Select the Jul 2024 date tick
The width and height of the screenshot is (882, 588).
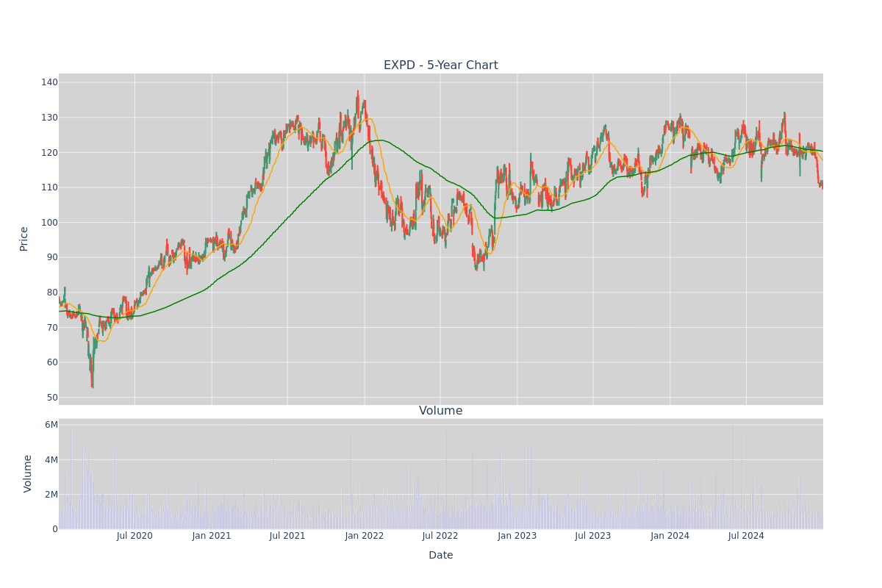click(746, 536)
